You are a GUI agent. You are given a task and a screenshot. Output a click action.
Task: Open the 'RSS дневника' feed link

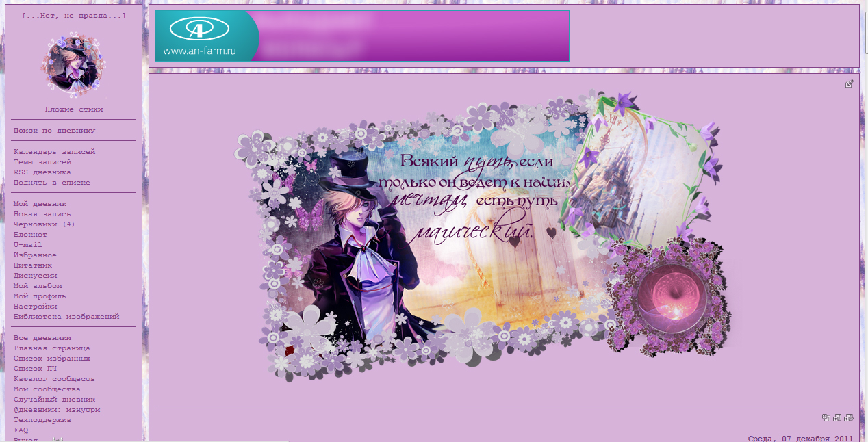(42, 172)
